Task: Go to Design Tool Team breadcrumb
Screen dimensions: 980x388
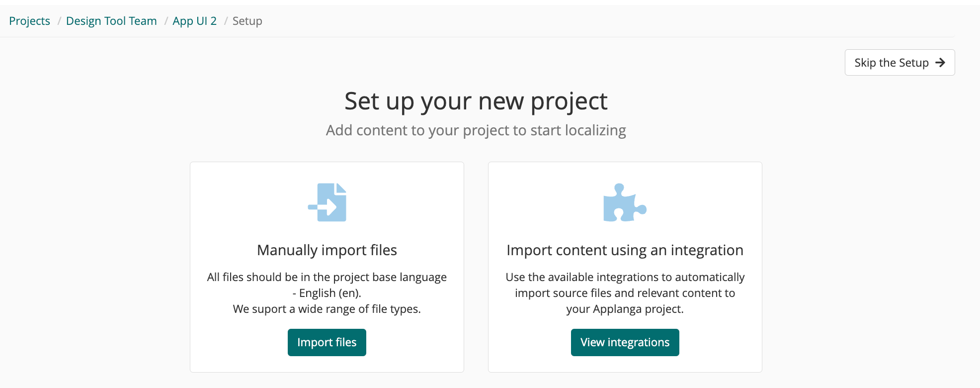Action: click(111, 21)
